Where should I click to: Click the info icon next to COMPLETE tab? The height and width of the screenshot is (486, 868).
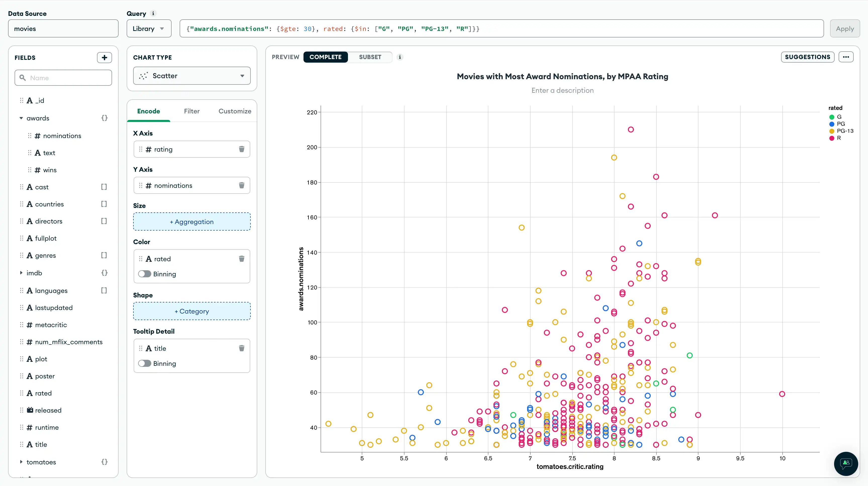(x=399, y=57)
